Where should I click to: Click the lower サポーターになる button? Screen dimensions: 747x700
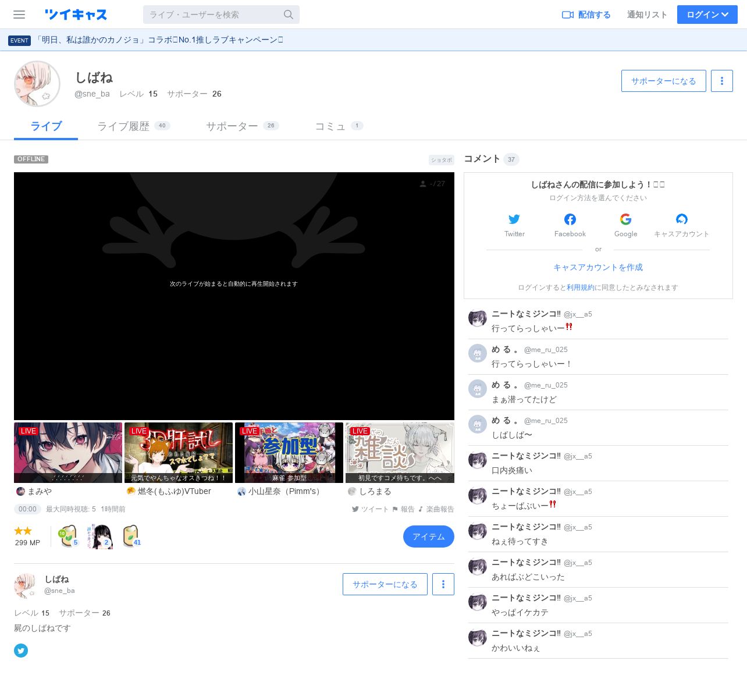(385, 584)
